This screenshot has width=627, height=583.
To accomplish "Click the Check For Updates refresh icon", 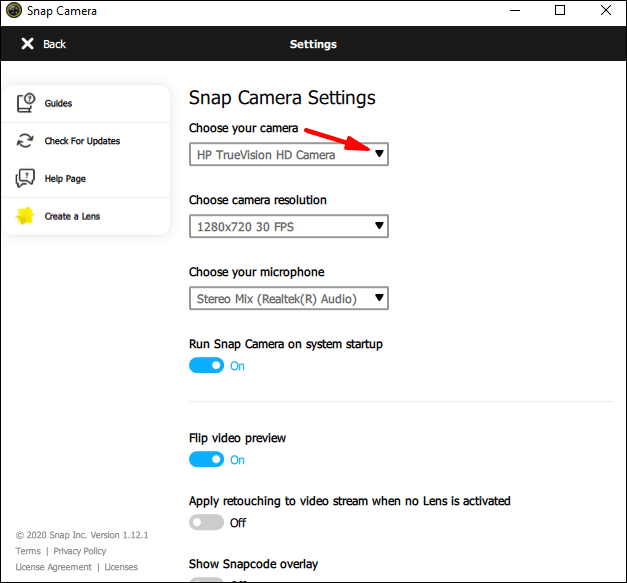I will tap(25, 141).
